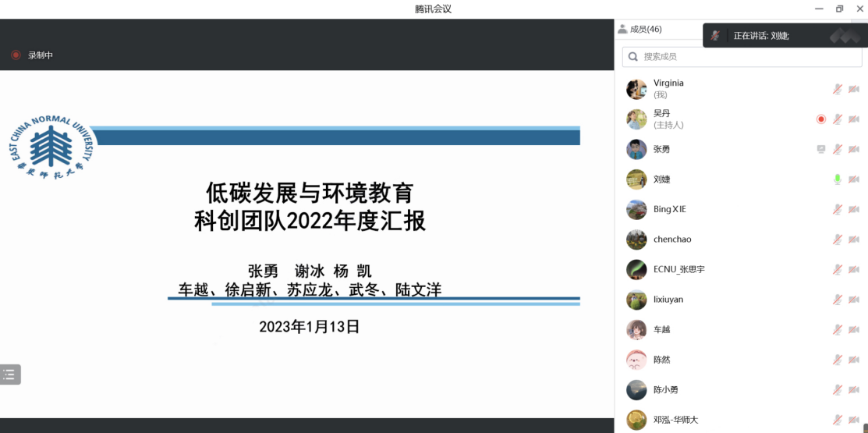The width and height of the screenshot is (868, 433).
Task: Click the camera-off icon for ECNU_张思宇
Action: pyautogui.click(x=853, y=269)
